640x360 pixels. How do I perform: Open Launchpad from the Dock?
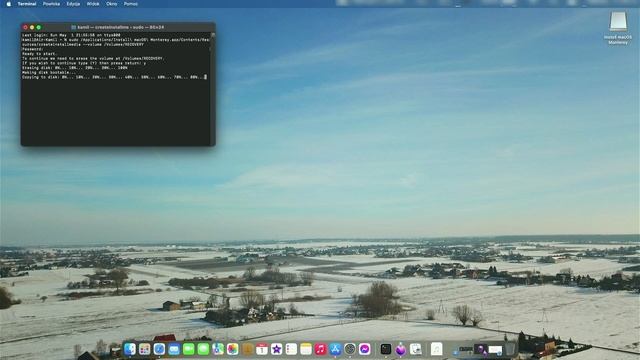point(144,349)
